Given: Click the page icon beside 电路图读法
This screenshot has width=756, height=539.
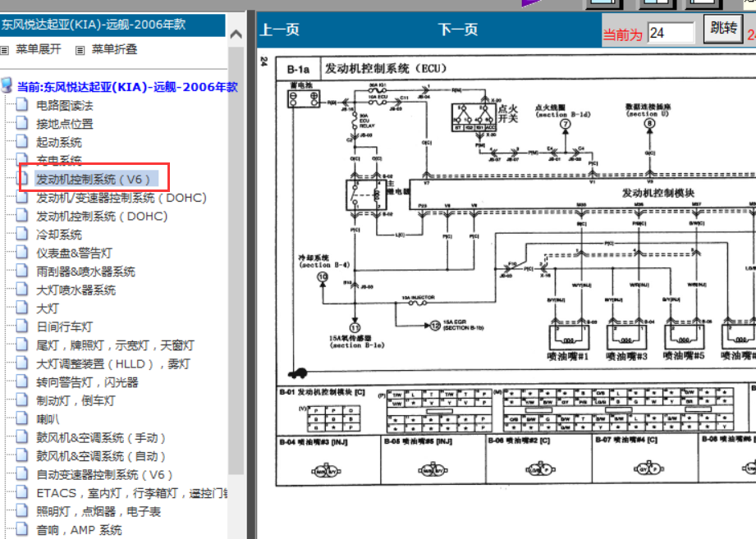Looking at the screenshot, I should click(x=21, y=104).
